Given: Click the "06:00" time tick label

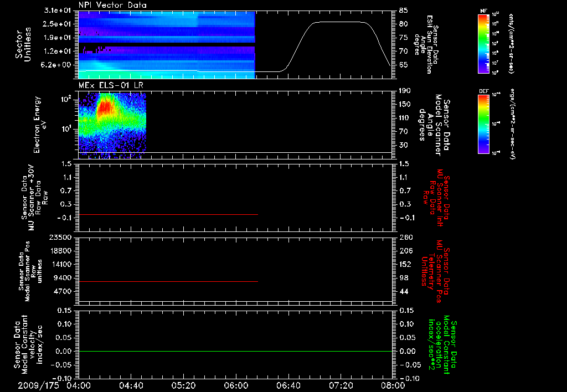Looking at the screenshot, I should [x=236, y=385].
